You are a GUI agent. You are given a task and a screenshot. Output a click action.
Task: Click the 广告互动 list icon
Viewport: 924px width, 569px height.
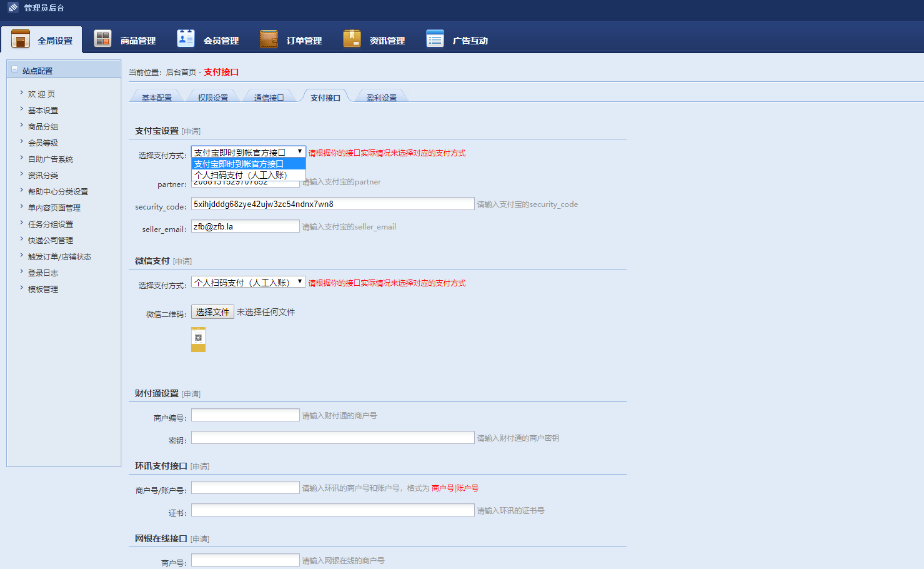pos(435,38)
